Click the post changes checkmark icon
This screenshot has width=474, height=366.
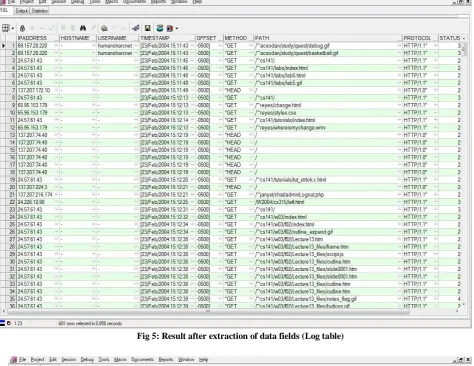click(x=51, y=28)
